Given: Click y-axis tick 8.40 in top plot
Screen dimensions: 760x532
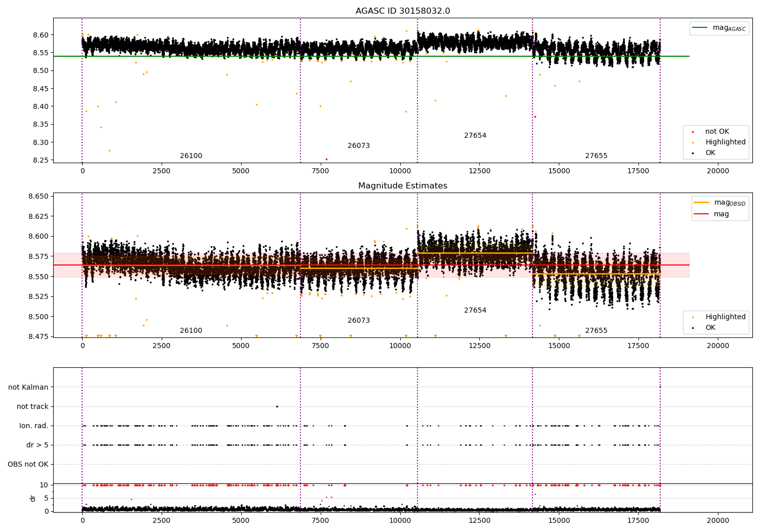Looking at the screenshot, I should point(42,106).
